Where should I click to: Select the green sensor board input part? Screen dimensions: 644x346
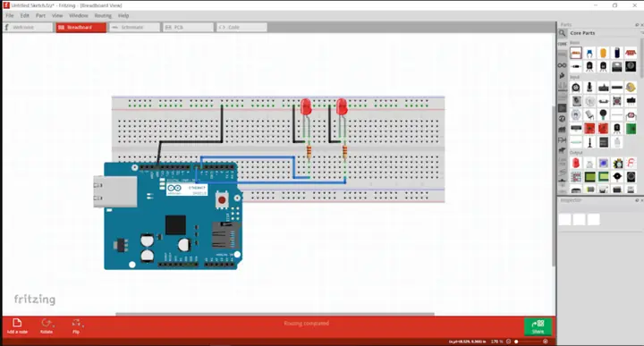pyautogui.click(x=631, y=129)
